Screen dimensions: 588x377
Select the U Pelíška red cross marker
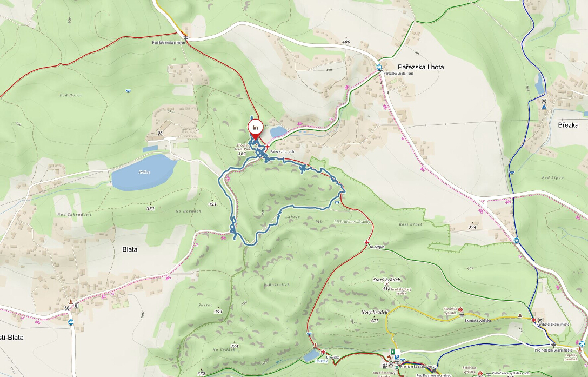323,352
